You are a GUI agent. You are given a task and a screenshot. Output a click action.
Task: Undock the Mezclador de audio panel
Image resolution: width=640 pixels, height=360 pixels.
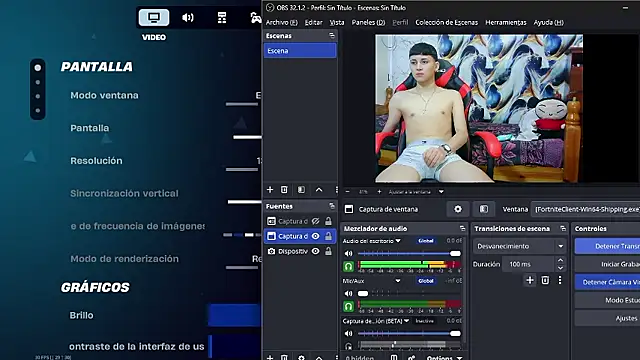pos(462,229)
